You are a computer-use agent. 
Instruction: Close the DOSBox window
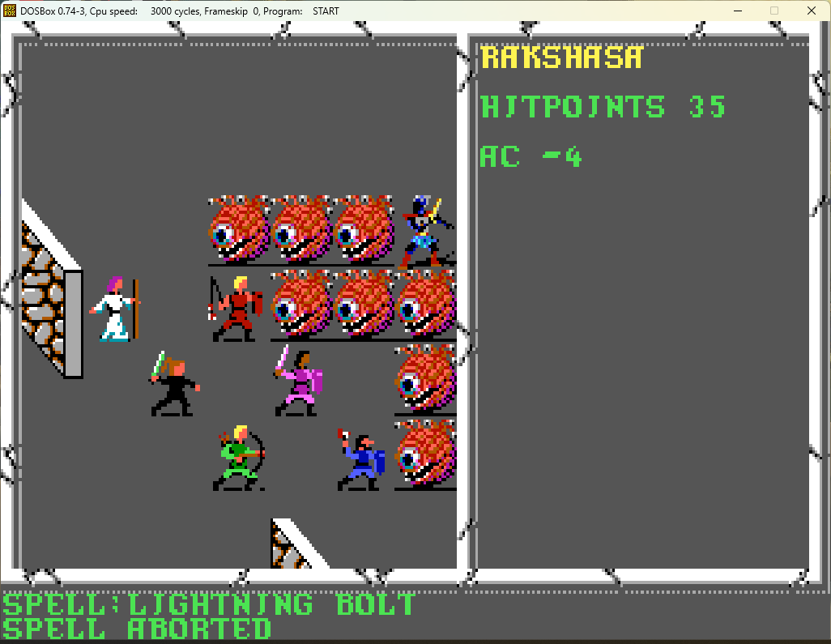812,11
